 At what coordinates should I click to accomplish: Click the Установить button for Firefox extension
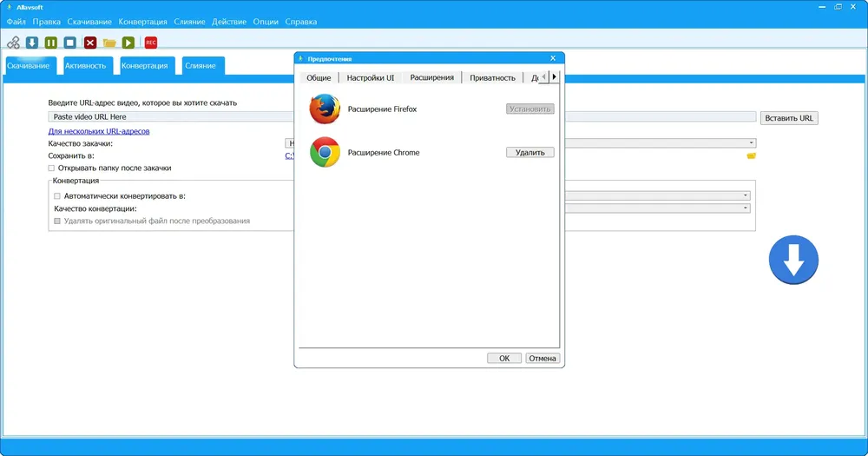[529, 109]
